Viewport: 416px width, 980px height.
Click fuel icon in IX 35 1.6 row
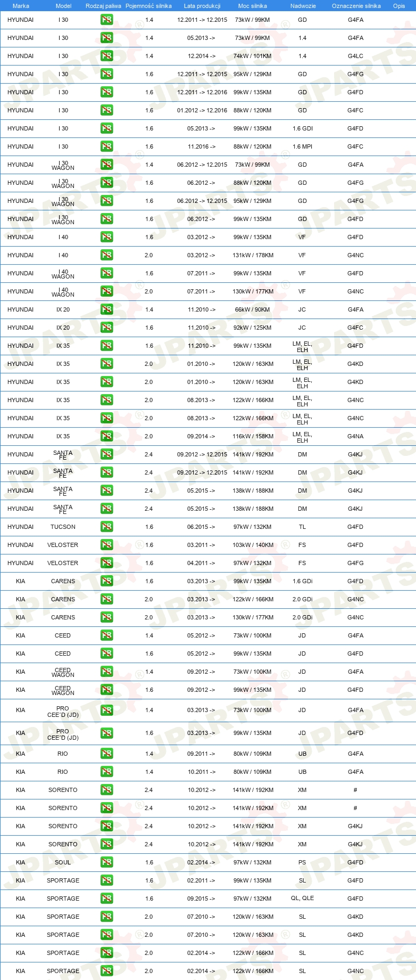(x=106, y=346)
